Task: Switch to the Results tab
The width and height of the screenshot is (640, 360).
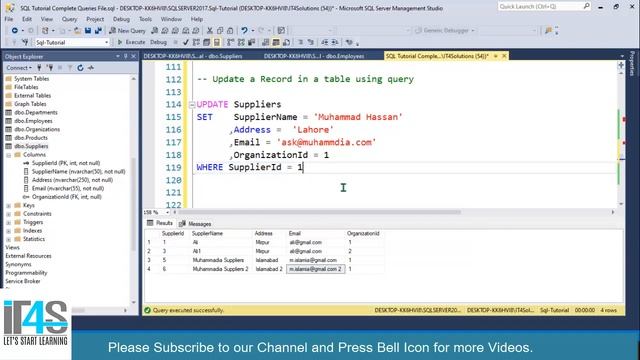Action: tap(160, 223)
